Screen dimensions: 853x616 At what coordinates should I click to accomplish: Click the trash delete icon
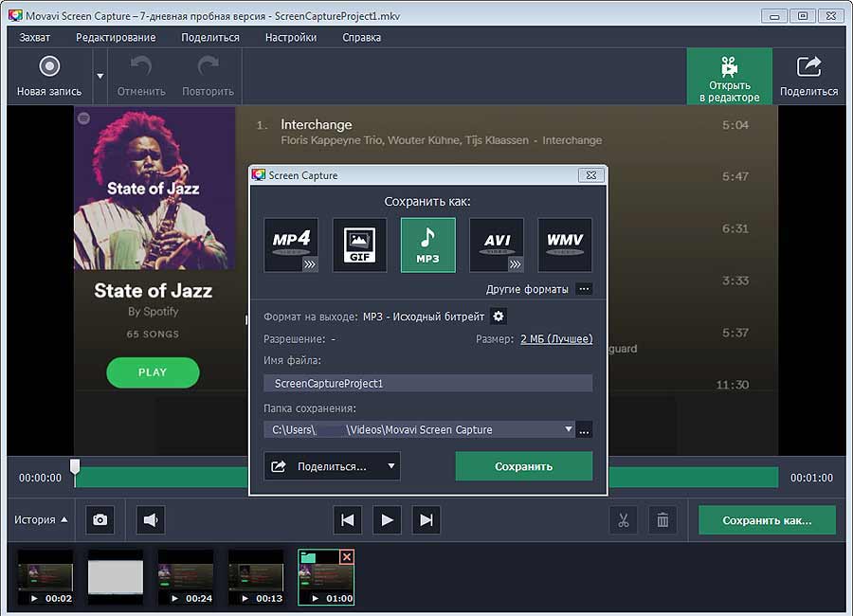tap(662, 519)
